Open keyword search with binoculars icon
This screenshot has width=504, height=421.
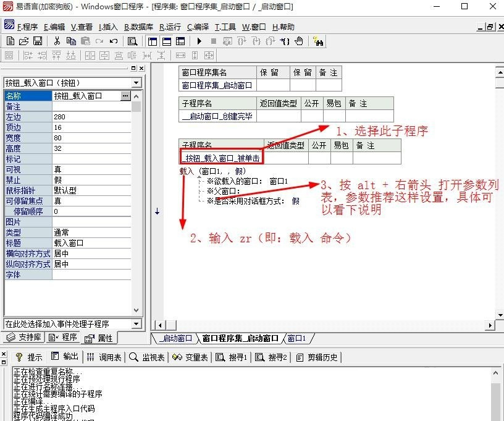318,41
